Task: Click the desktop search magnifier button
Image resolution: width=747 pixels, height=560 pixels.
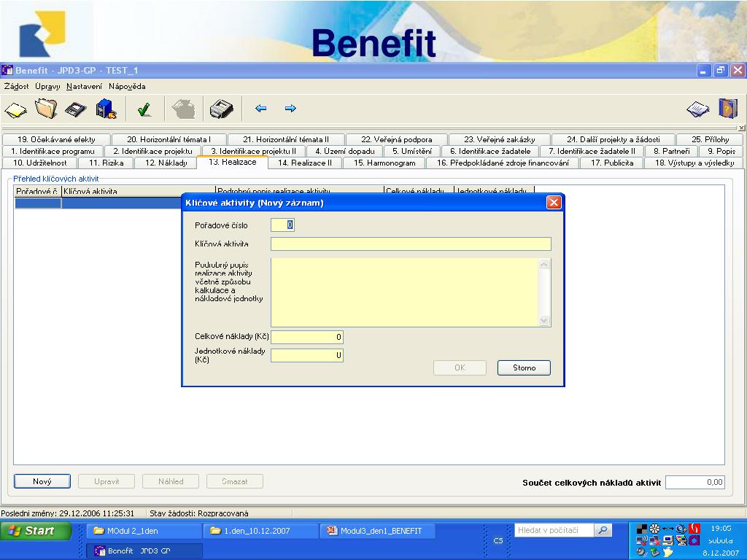Action: tap(603, 530)
